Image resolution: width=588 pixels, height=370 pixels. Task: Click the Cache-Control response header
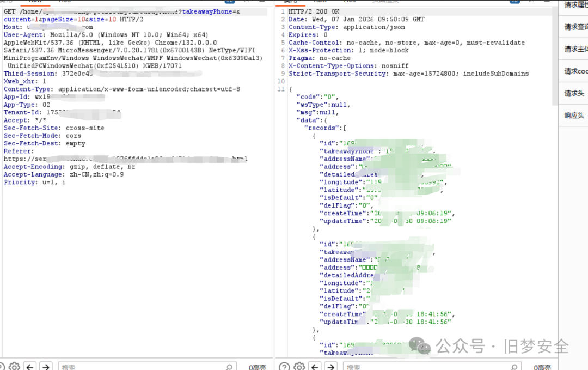click(407, 43)
